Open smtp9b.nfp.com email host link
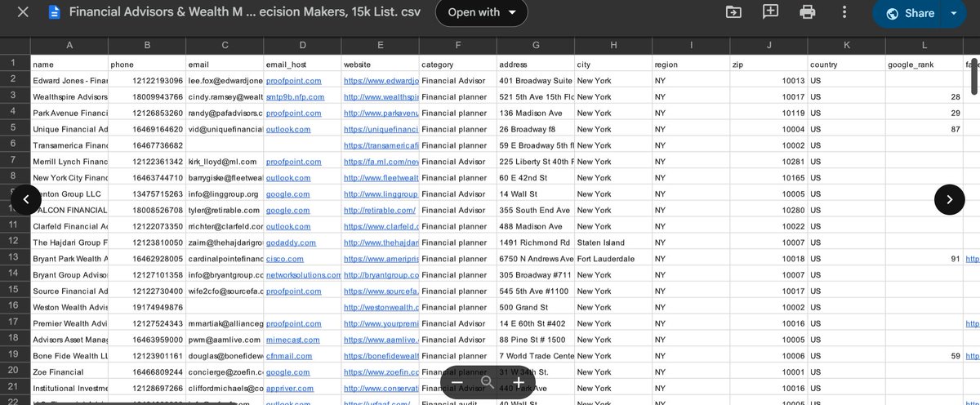 (x=295, y=97)
